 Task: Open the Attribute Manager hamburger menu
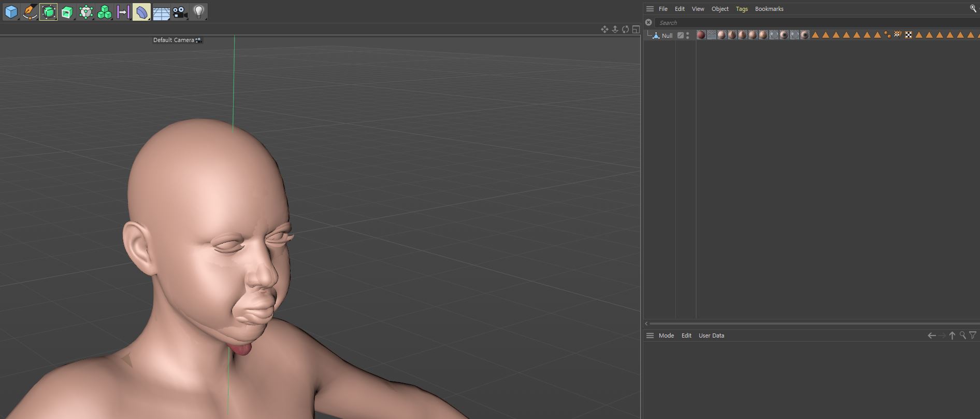click(650, 336)
